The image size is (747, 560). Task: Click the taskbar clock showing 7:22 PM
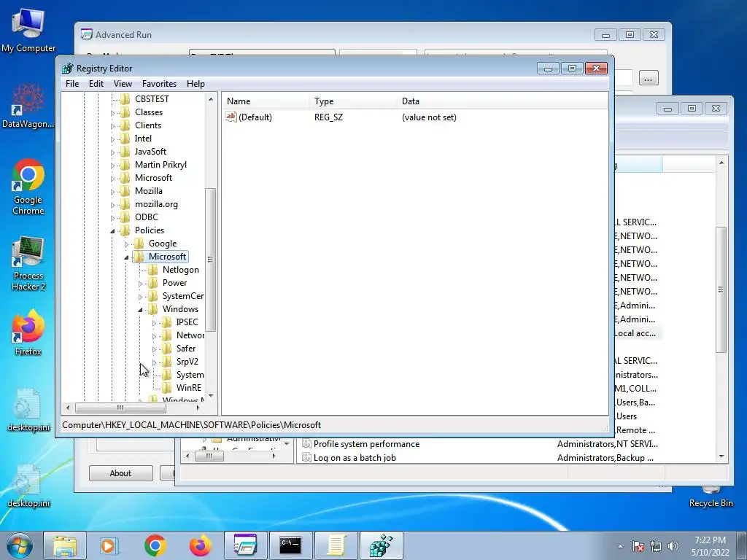710,545
